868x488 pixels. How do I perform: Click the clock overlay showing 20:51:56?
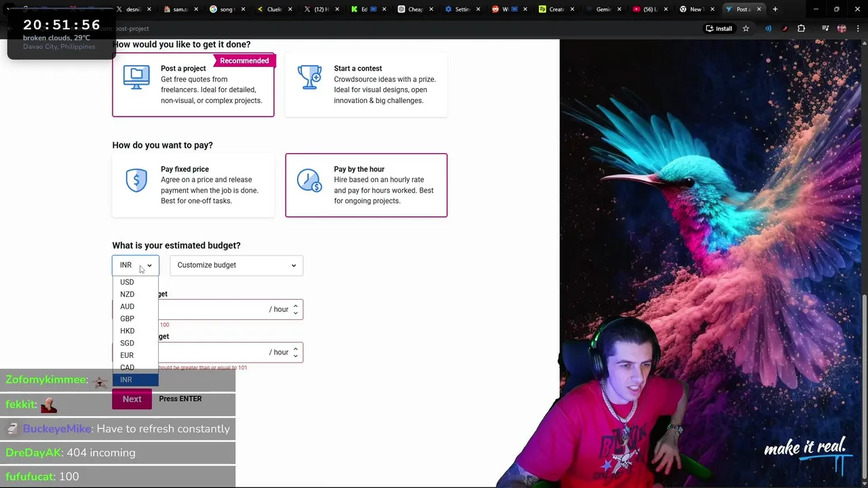[x=62, y=25]
